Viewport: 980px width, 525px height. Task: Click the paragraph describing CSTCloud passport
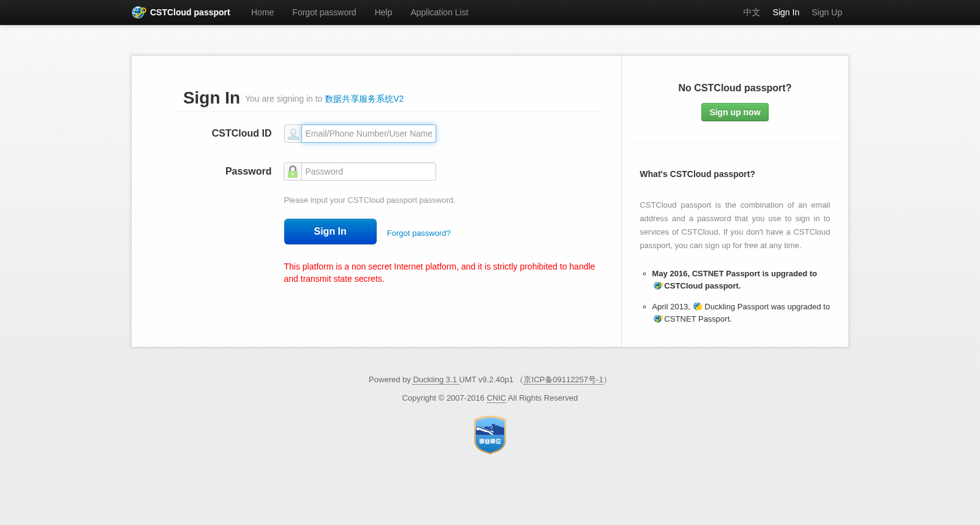[735, 225]
